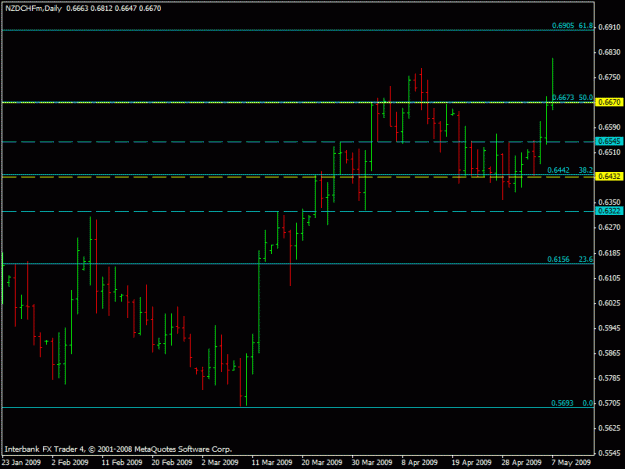
Task: Click the 0.6750 price scale value
Action: click(x=609, y=77)
